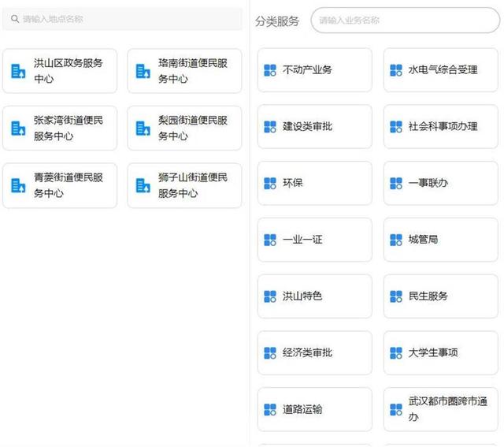The width and height of the screenshot is (504, 447).
Task: Choose the 城管局 service label
Action: pyautogui.click(x=423, y=240)
